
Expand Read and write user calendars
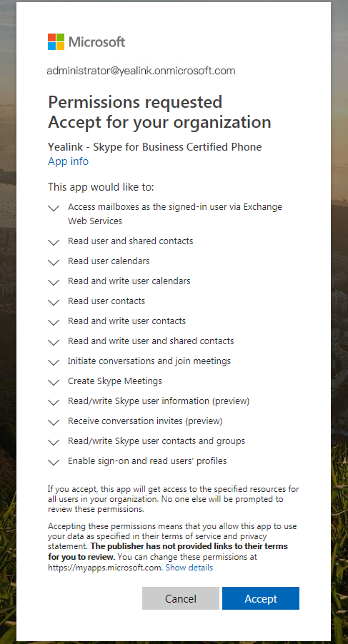54,283
